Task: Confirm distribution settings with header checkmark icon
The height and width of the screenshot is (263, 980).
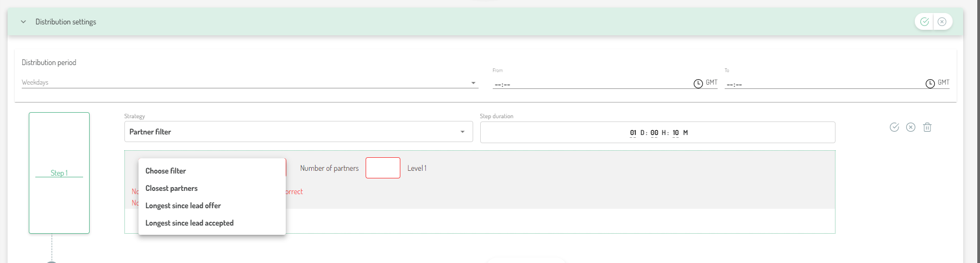Action: pos(925,22)
